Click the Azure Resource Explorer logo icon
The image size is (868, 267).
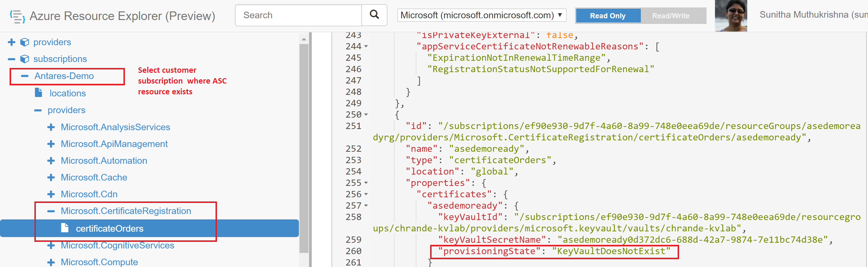pos(17,16)
